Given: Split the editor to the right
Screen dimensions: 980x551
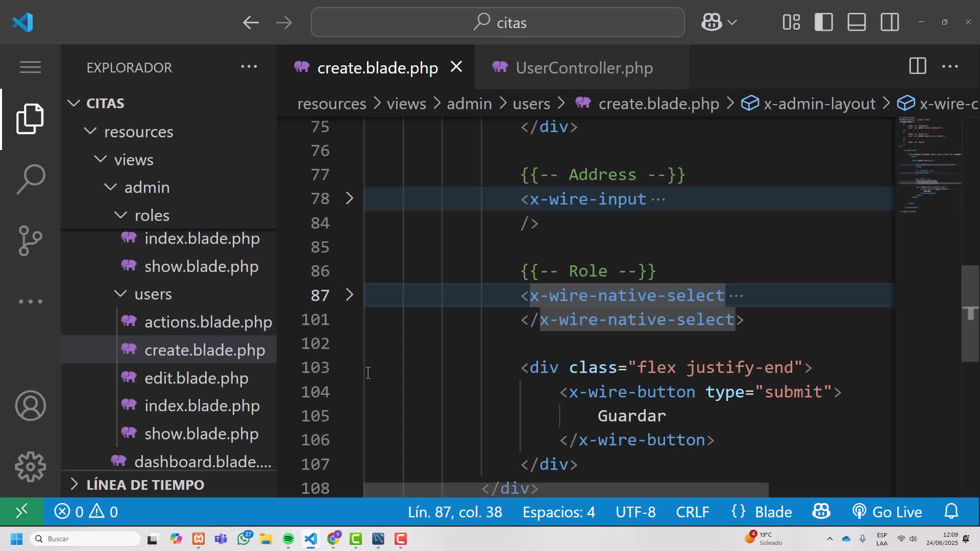Looking at the screenshot, I should (x=917, y=67).
